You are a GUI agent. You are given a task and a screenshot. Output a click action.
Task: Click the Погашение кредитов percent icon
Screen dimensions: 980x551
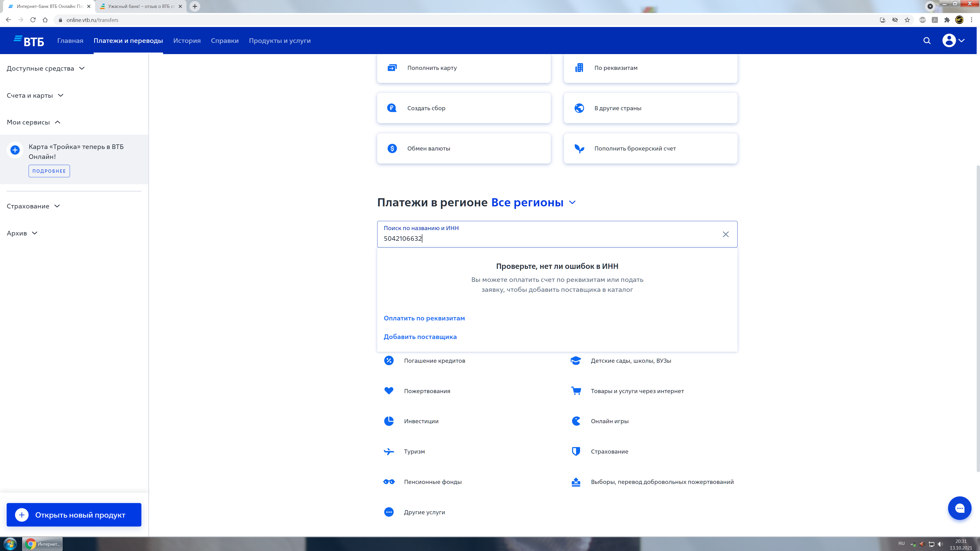click(x=389, y=360)
